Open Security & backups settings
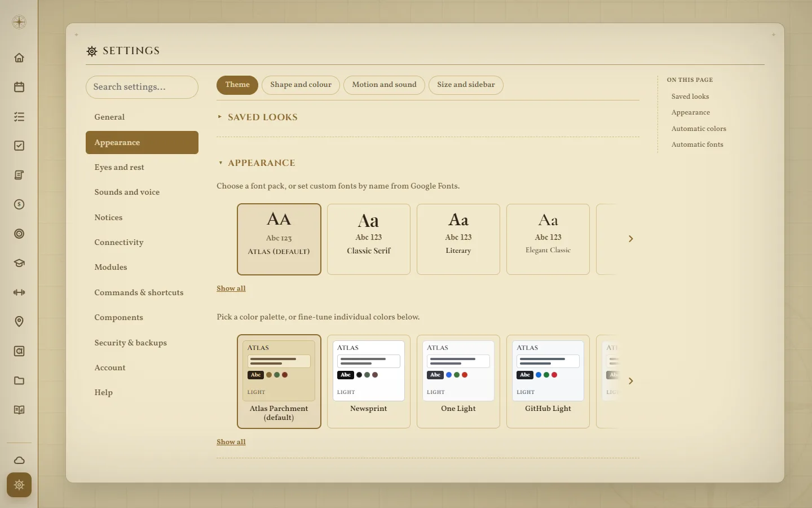The image size is (812, 508). (x=142, y=343)
